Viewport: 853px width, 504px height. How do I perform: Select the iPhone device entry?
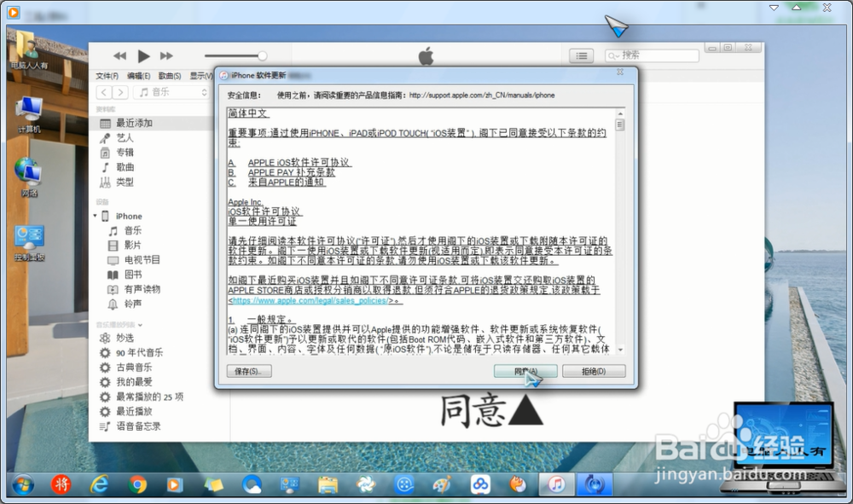[x=129, y=216]
